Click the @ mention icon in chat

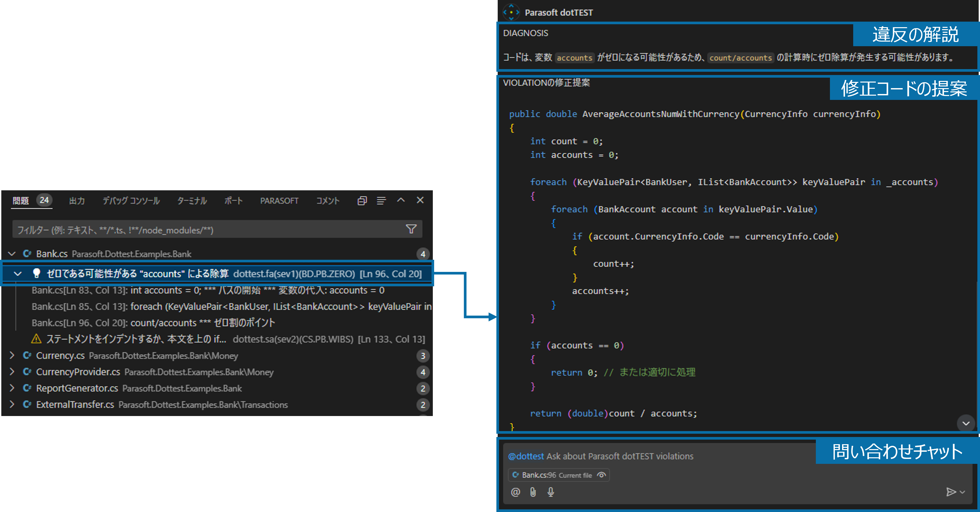pyautogui.click(x=515, y=492)
